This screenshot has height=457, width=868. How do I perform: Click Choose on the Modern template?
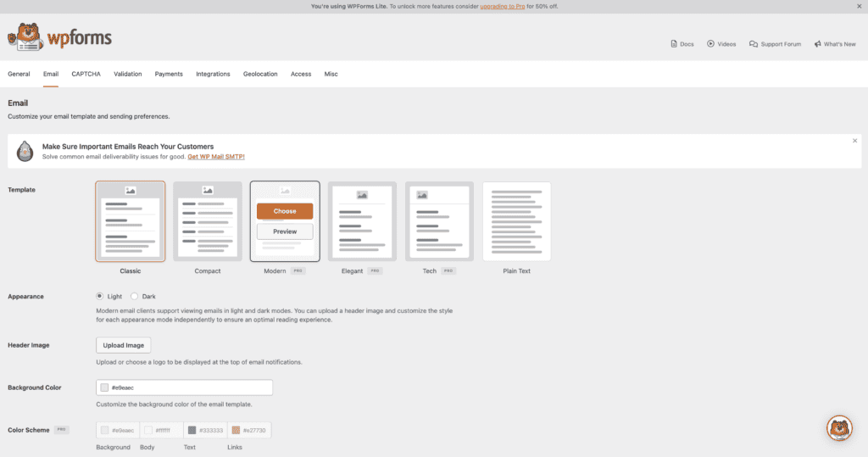click(x=285, y=211)
